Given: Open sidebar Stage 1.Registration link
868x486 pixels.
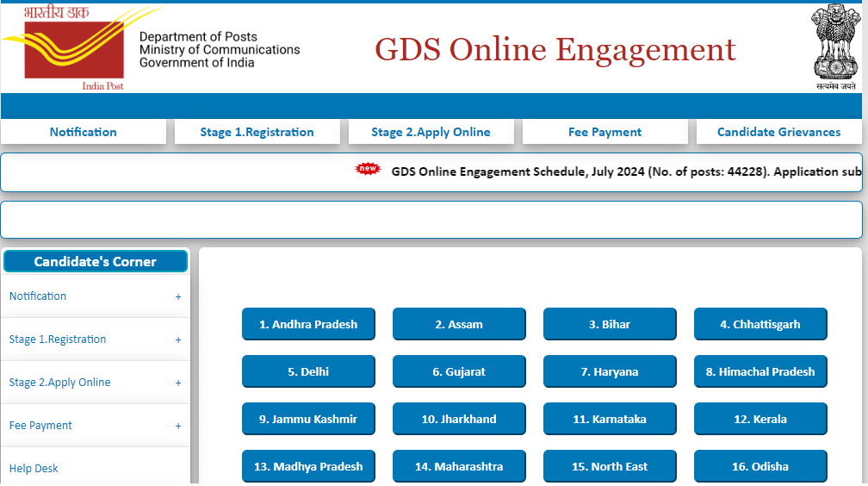Looking at the screenshot, I should pos(58,340).
